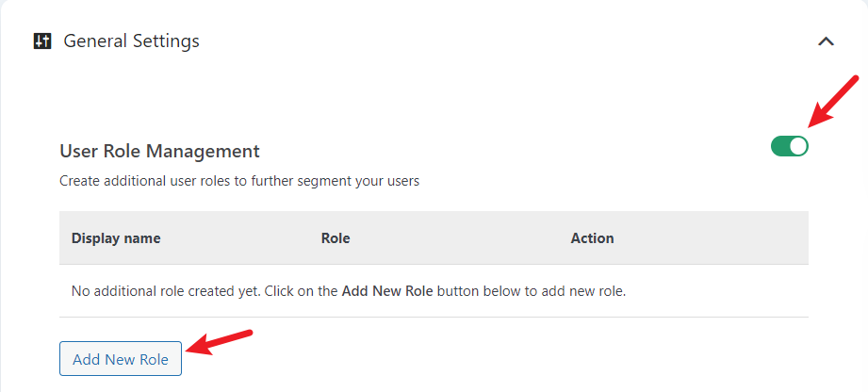Select the General Settings heading text
The image size is (868, 392).
131,41
